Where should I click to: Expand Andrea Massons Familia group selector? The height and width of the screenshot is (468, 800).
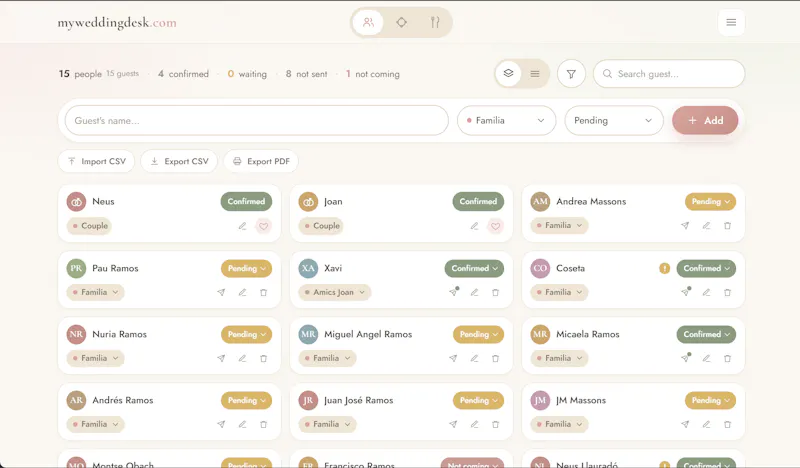pos(559,225)
